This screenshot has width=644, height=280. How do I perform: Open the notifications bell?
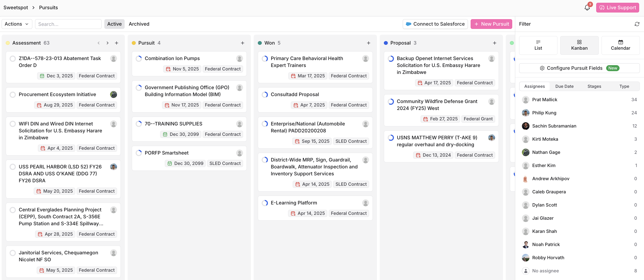[587, 7]
